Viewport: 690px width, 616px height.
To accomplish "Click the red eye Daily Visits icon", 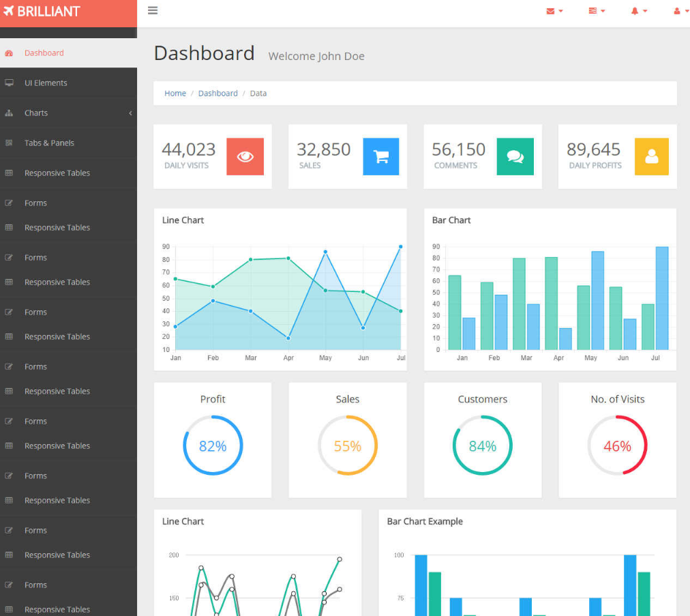I will click(245, 156).
